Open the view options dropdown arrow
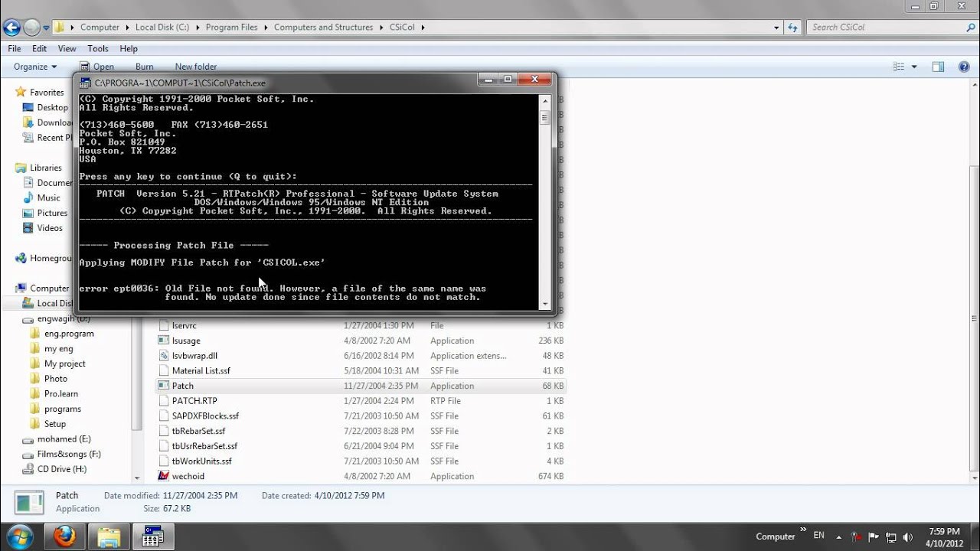This screenshot has height=551, width=980. point(914,67)
